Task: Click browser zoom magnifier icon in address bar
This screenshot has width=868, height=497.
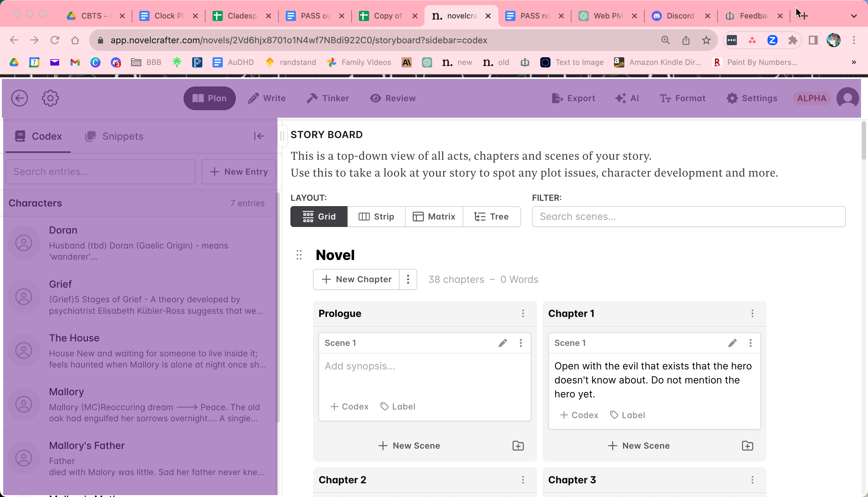Action: [665, 40]
